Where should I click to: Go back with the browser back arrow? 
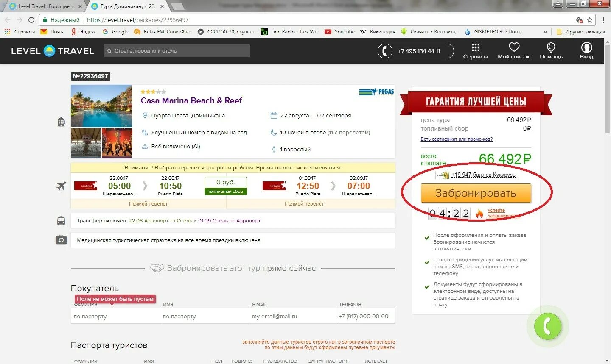[x=8, y=20]
